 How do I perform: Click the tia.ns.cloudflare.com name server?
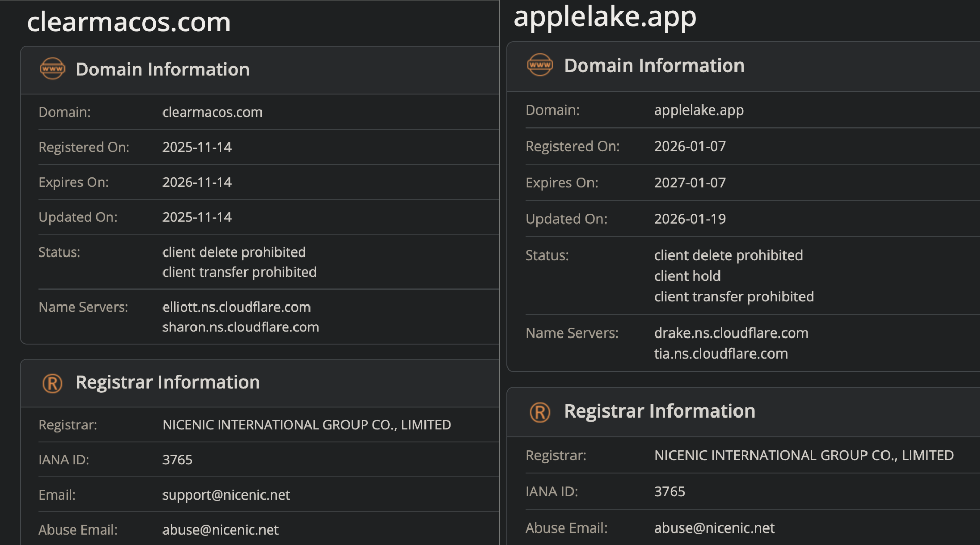721,354
